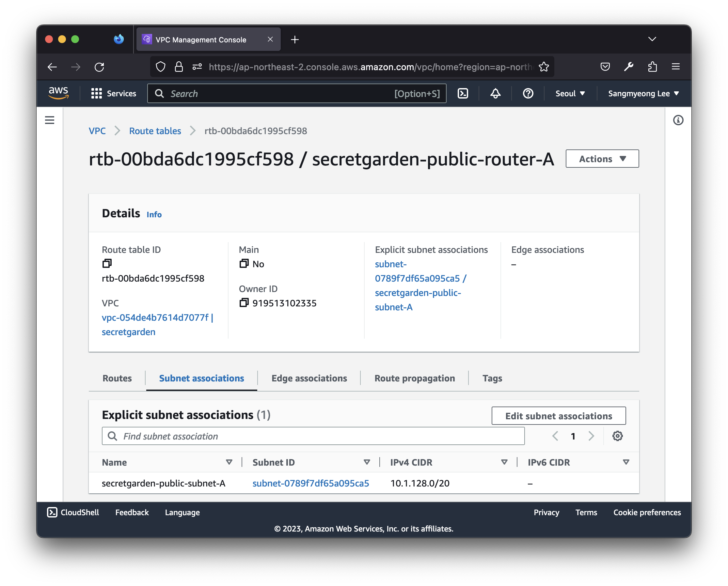Open subnet-0789f7df65a095ca5 link in table
The image size is (728, 586).
pos(311,483)
